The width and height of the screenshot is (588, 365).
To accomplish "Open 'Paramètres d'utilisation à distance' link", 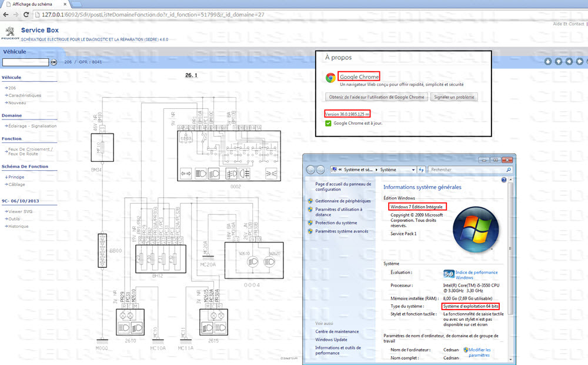I will pyautogui.click(x=339, y=212).
